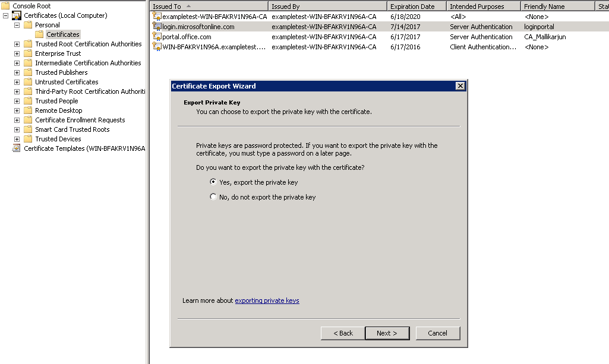
Task: Select "No, do not export the private key"
Action: pos(213,197)
